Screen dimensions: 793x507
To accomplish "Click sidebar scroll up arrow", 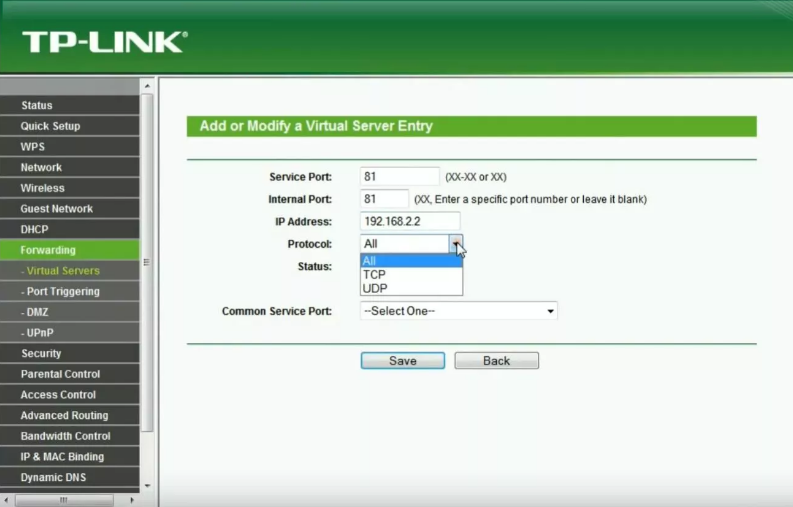I will coord(147,86).
